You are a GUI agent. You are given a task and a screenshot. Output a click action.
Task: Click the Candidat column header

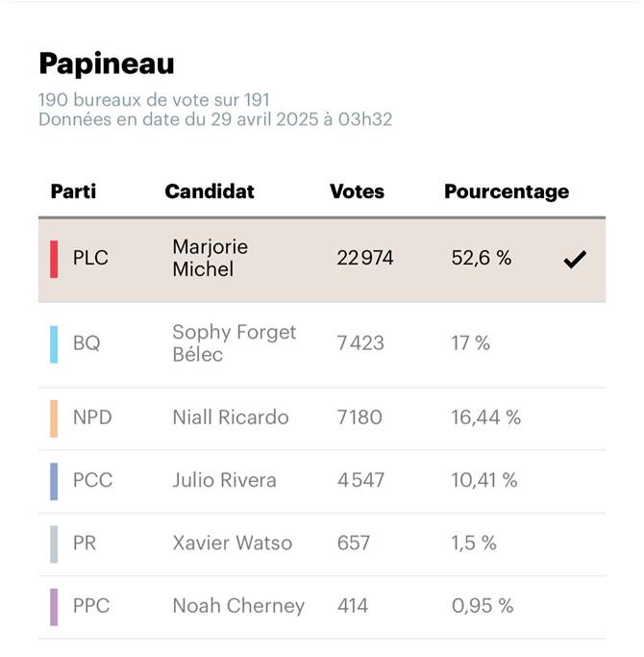pyautogui.click(x=210, y=191)
